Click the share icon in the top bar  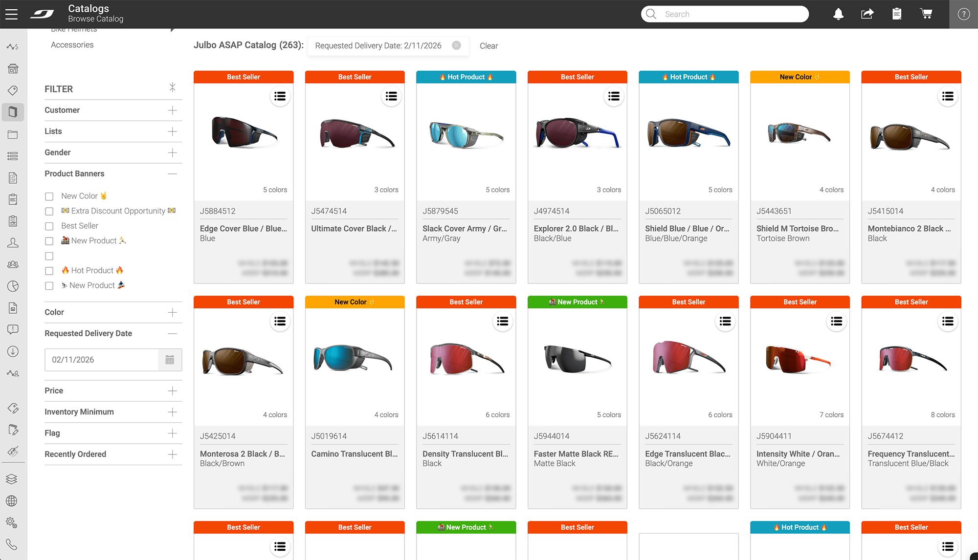click(867, 14)
